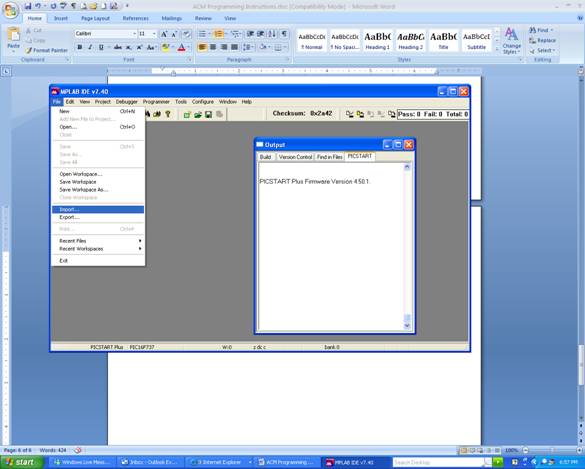Toggle Center alignment in Word
Viewport: 585px width, 469px height.
(213, 47)
